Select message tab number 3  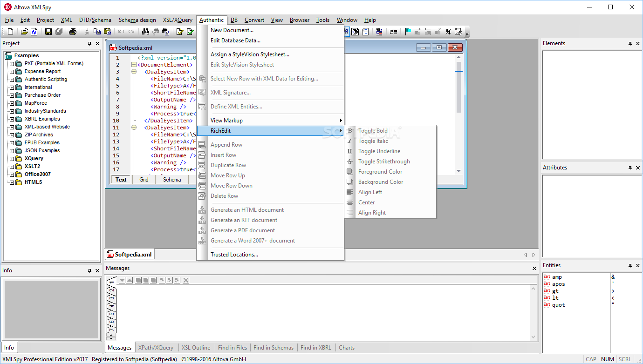tap(111, 298)
